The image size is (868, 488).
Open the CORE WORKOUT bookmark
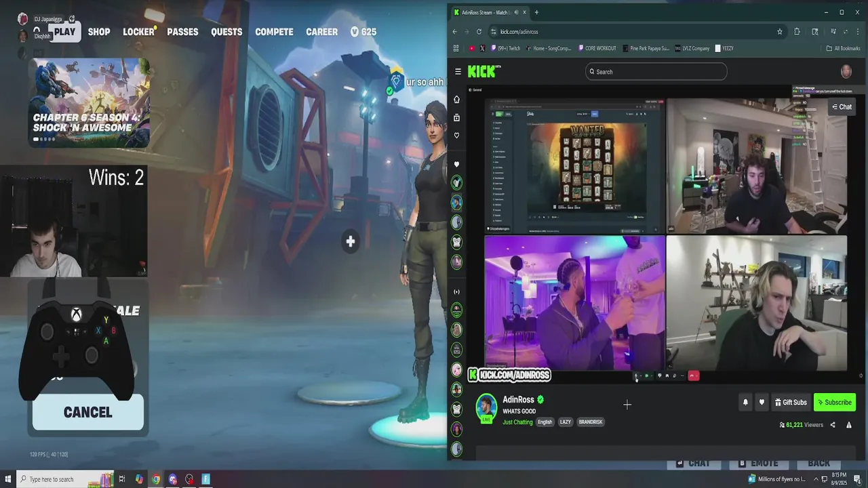tap(597, 49)
